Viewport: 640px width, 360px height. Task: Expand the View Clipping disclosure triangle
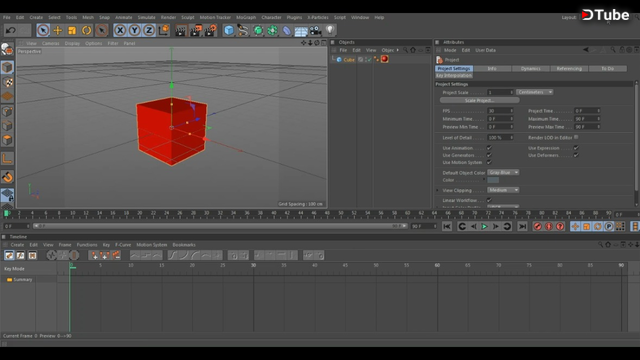tap(437, 190)
